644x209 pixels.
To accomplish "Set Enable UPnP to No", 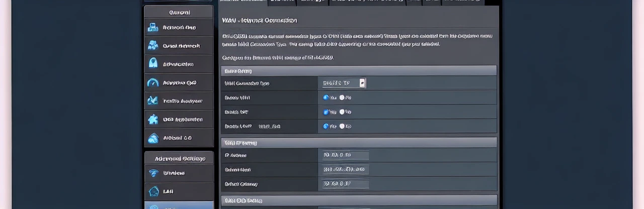I will [342, 127].
